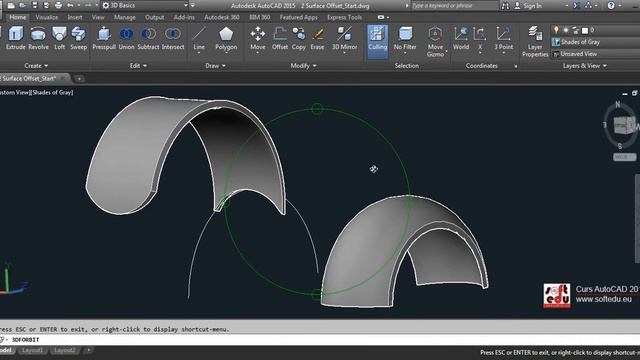Screen dimensions: 640x360
Task: Click the ViewCube in the viewport
Action: (624, 124)
